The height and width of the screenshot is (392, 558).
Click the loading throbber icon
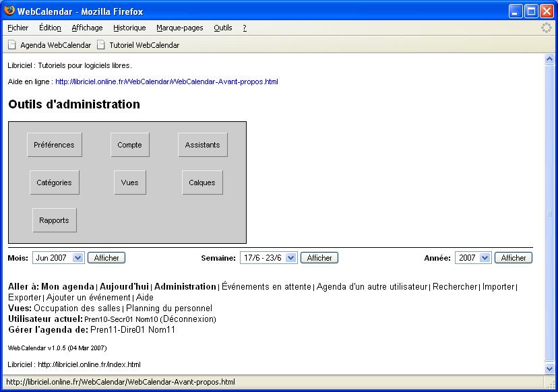pos(547,28)
